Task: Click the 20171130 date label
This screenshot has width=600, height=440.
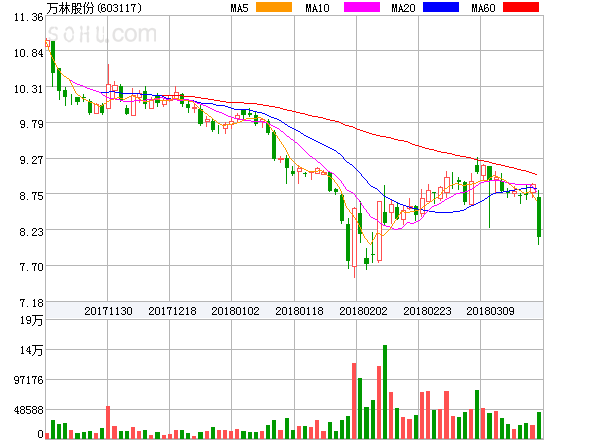Action: tap(108, 311)
